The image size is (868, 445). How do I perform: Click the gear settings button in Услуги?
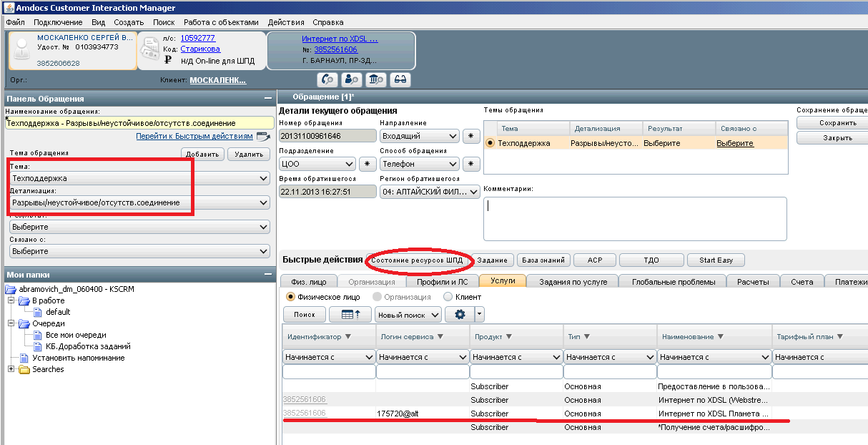(x=459, y=315)
